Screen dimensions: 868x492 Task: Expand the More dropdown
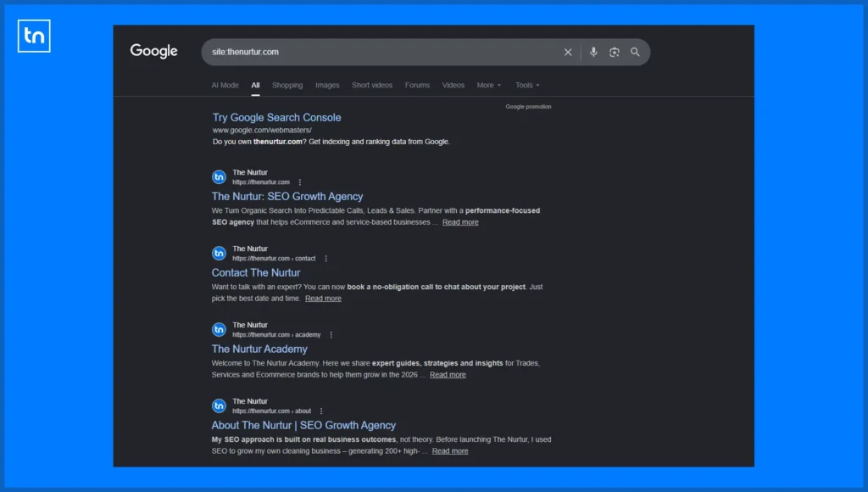coord(489,86)
